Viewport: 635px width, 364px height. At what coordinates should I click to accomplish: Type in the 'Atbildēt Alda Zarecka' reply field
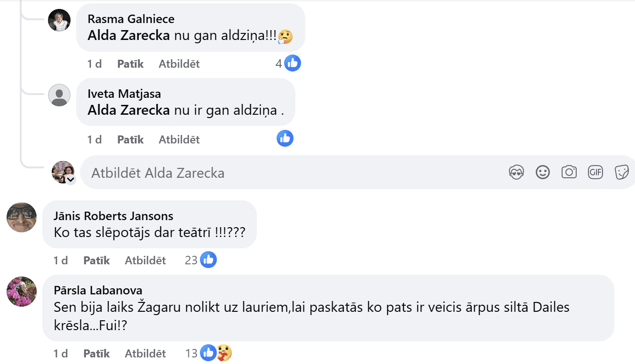click(282, 173)
